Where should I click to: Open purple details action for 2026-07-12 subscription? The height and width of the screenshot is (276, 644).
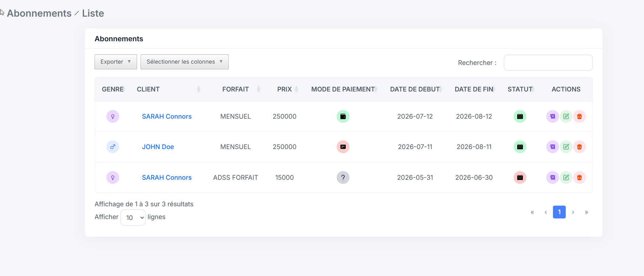553,116
